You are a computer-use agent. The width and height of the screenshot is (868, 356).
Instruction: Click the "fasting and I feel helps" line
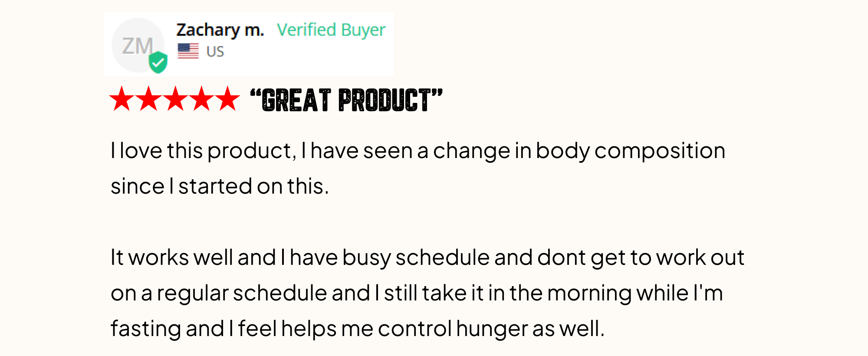coord(358,329)
